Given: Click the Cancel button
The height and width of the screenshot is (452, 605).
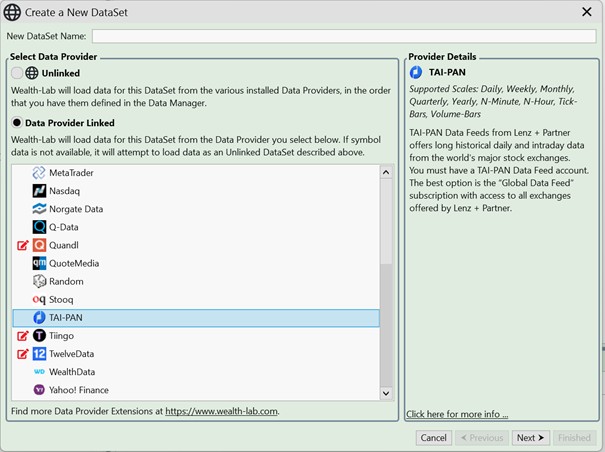Looking at the screenshot, I should pos(433,438).
